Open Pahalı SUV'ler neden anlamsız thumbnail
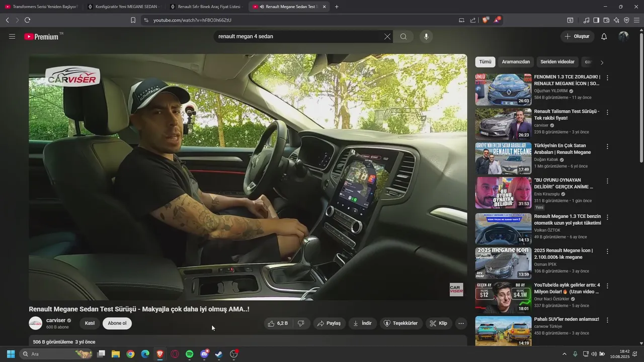This screenshot has width=644, height=362. pos(503,331)
